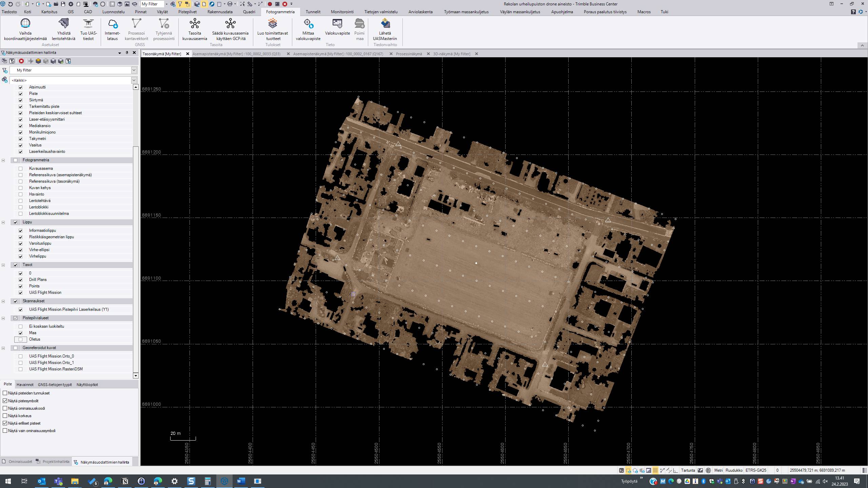This screenshot has height=488, width=868.
Task: Collapse the Skannaukset group
Action: 3,301
